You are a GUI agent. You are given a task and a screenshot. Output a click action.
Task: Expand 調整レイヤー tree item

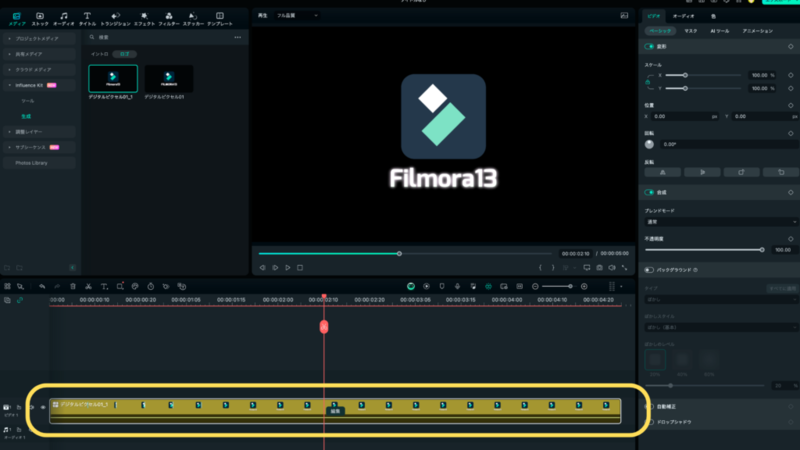(39, 132)
